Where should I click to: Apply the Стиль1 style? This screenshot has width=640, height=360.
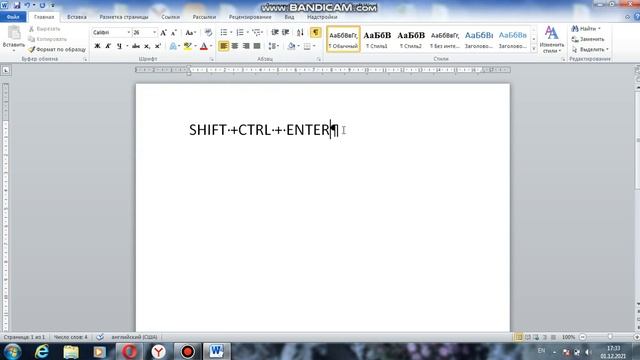(x=377, y=39)
